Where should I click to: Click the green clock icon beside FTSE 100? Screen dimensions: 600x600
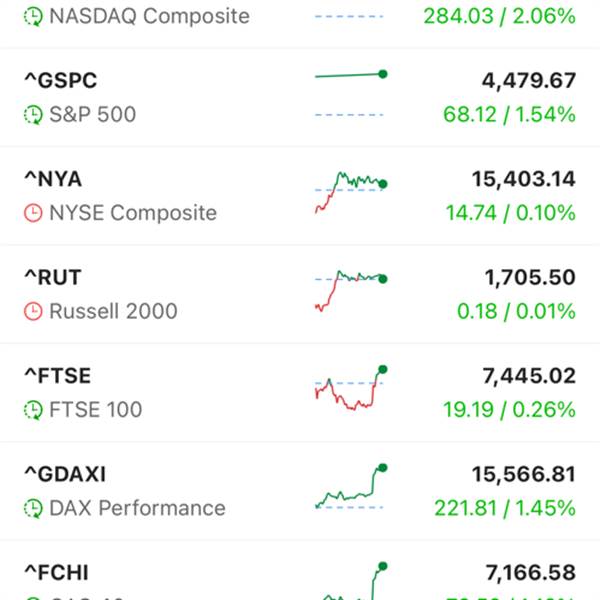coord(34,409)
